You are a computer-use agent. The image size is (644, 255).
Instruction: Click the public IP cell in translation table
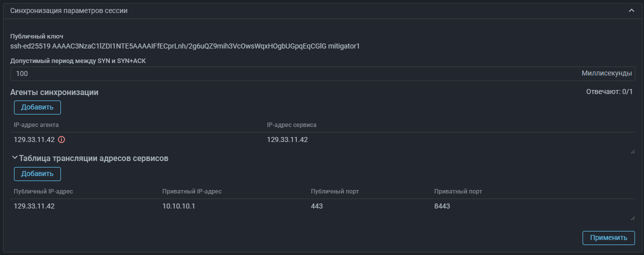(34, 206)
